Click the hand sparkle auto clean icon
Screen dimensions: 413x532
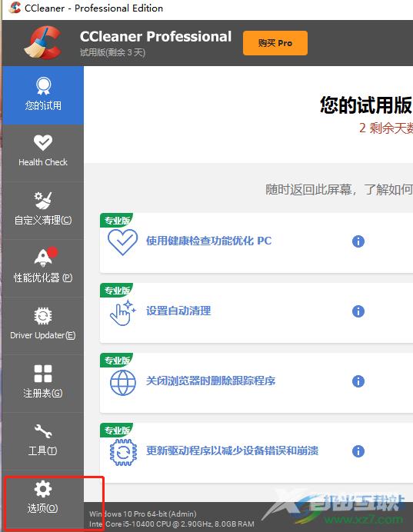[x=122, y=313]
